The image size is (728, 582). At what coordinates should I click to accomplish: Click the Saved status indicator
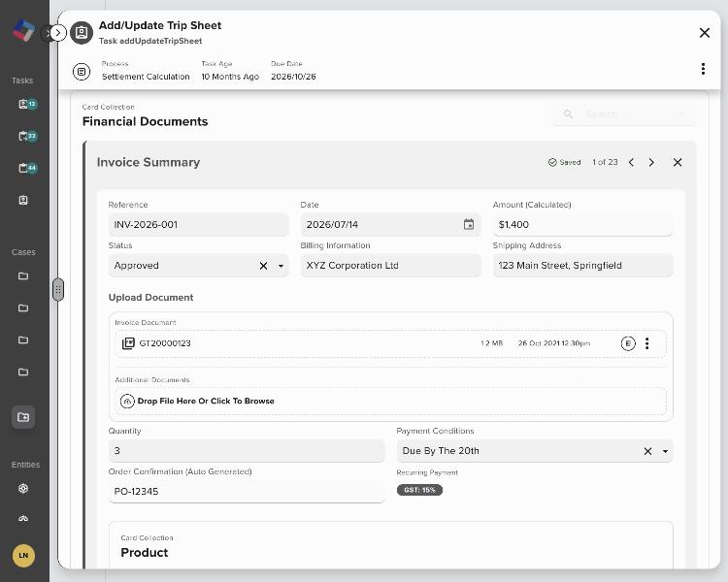pyautogui.click(x=565, y=162)
